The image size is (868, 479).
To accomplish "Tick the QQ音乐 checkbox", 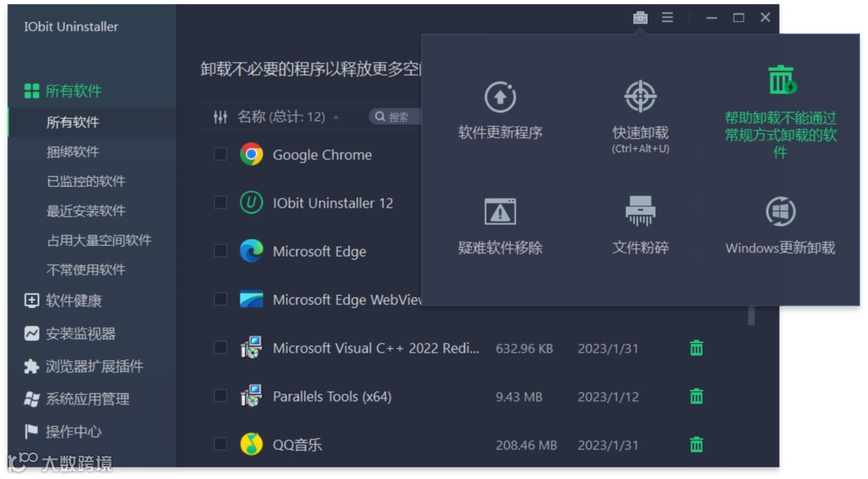I will click(x=220, y=444).
